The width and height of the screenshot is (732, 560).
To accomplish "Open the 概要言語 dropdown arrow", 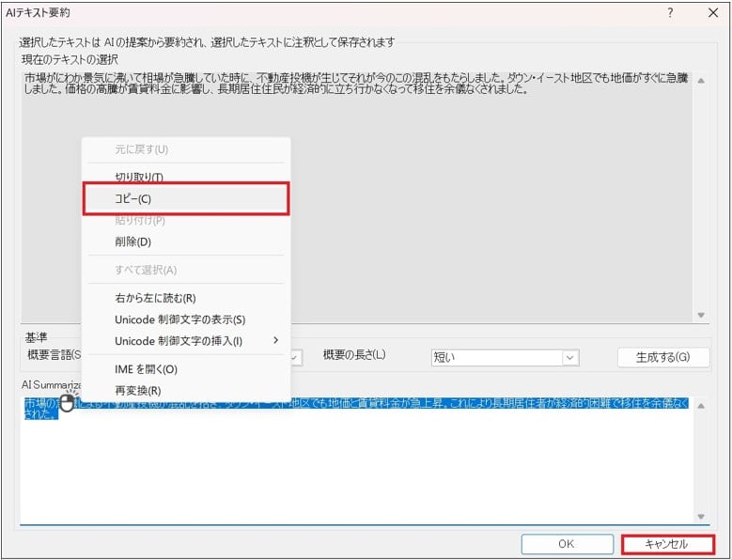I will pyautogui.click(x=295, y=357).
